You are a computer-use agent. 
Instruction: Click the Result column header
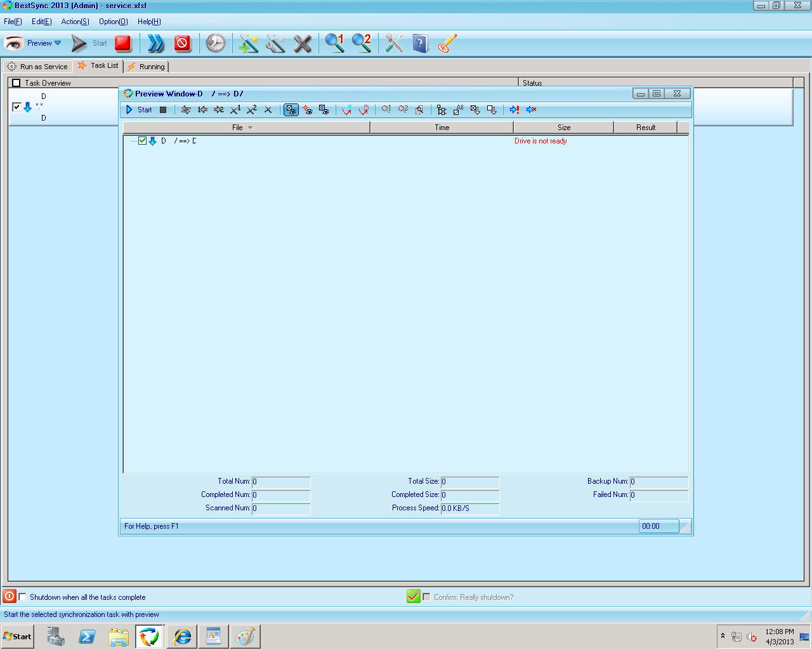[646, 128]
